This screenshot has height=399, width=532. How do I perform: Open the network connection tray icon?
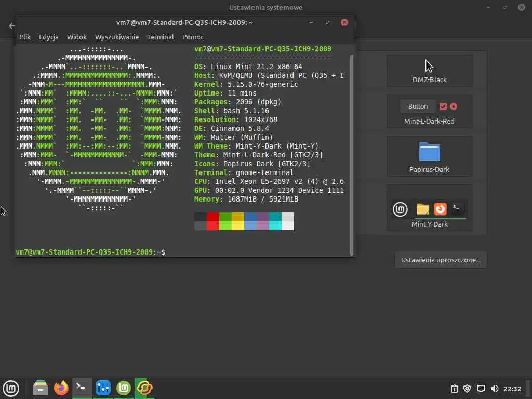481,389
